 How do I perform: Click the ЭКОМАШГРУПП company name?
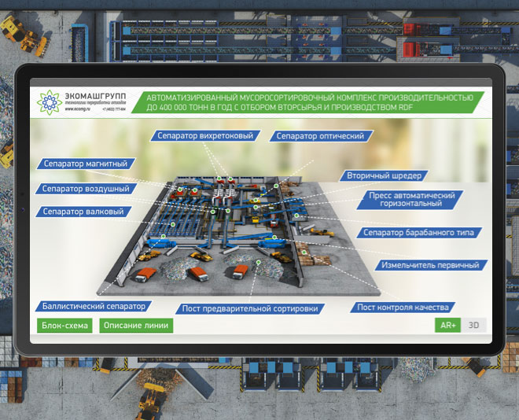click(x=95, y=96)
